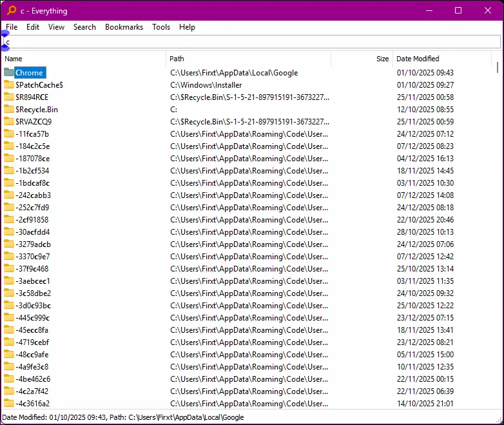This screenshot has height=425, width=504.
Task: Click the 'C:' path of $Recycle.Bin row
Action: point(173,110)
